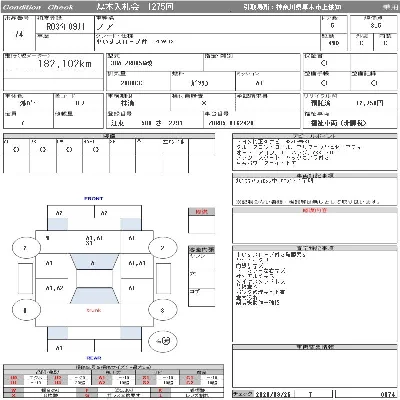400x400 pixels.
Task: Click the red A1 legend cell
Action: tap(102, 378)
